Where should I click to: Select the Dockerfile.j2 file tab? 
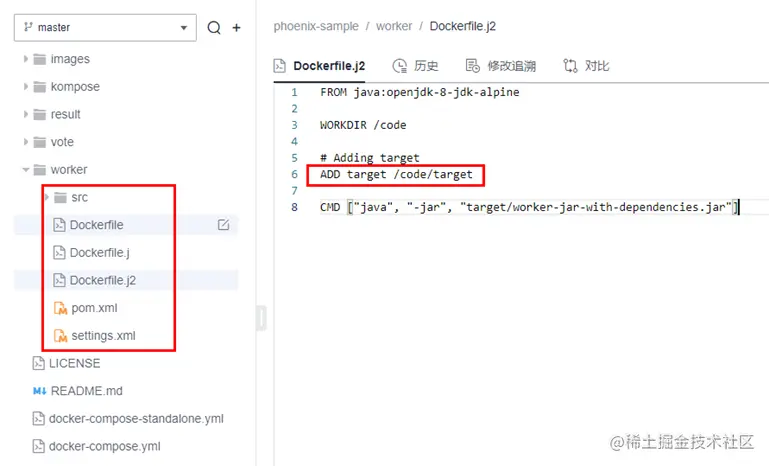[x=319, y=66]
